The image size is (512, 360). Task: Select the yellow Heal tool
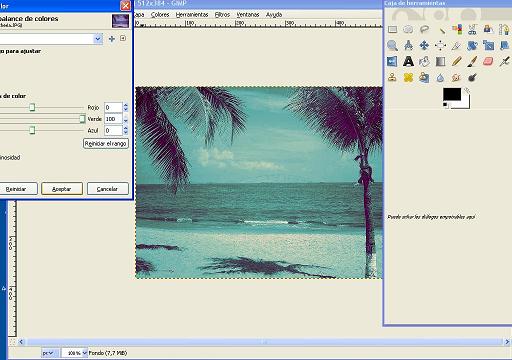pos(408,78)
